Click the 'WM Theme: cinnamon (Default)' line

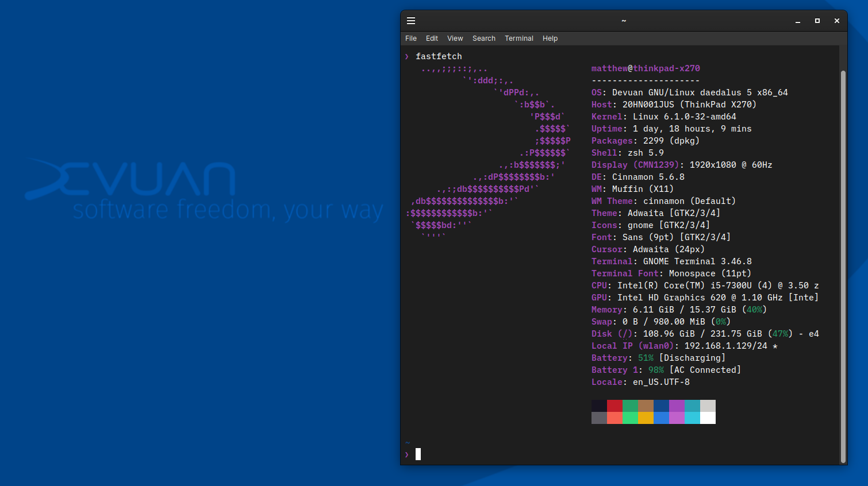(x=663, y=201)
